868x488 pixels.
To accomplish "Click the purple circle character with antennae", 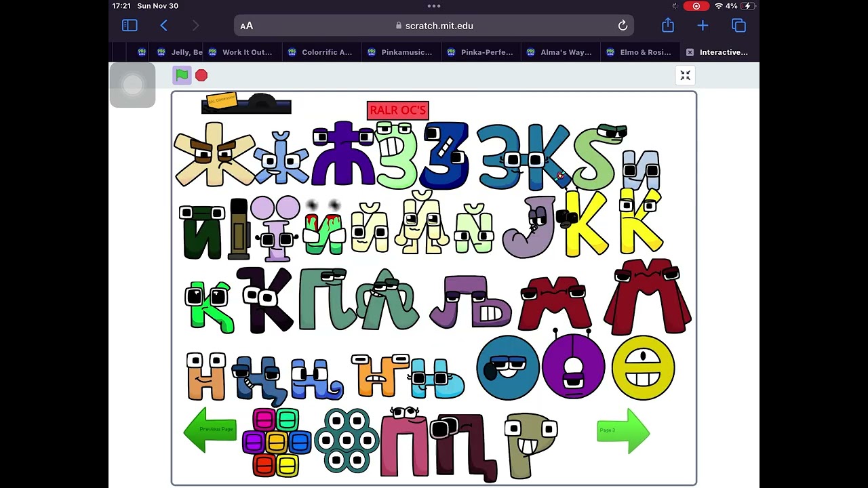I will [x=573, y=366].
